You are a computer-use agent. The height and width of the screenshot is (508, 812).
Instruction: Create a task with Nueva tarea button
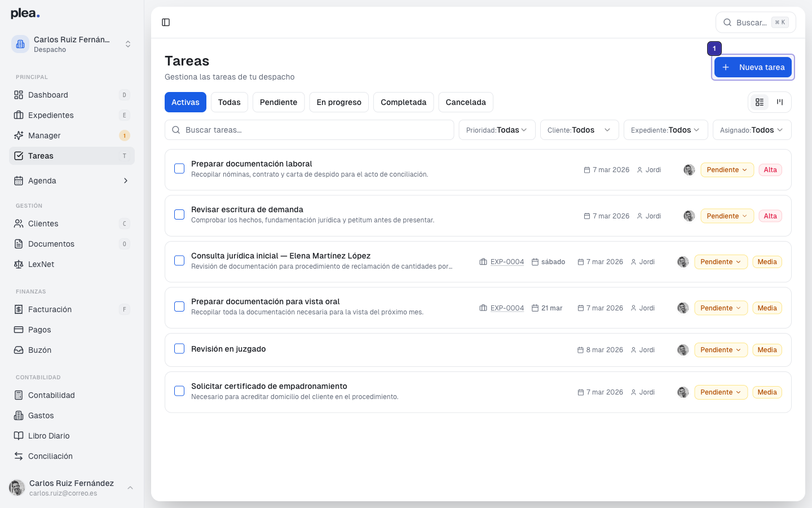pos(753,67)
